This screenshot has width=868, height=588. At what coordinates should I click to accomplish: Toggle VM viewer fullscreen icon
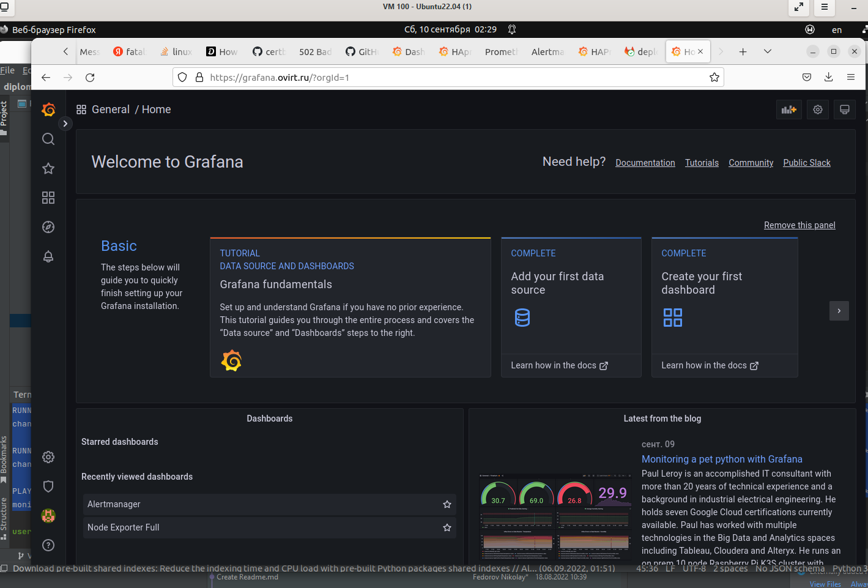click(798, 7)
